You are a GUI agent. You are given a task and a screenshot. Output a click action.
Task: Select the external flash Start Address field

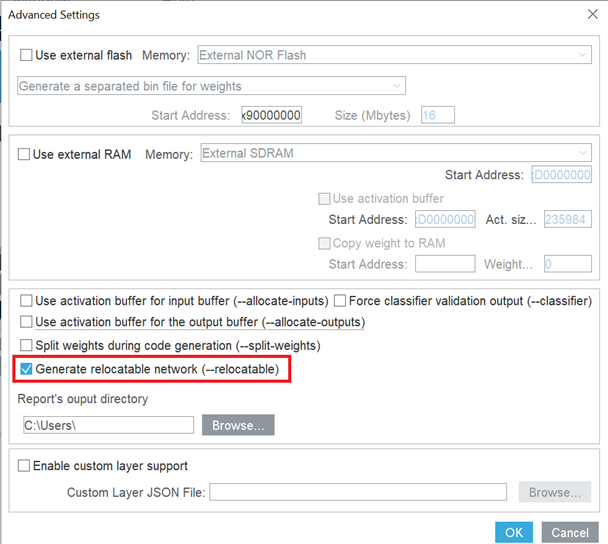[271, 115]
